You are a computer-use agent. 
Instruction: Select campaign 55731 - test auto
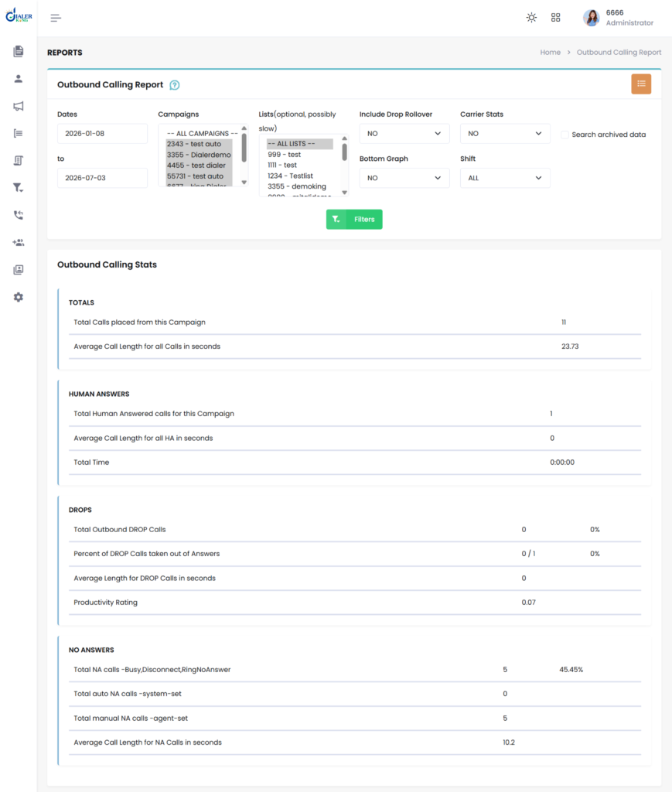pos(199,176)
